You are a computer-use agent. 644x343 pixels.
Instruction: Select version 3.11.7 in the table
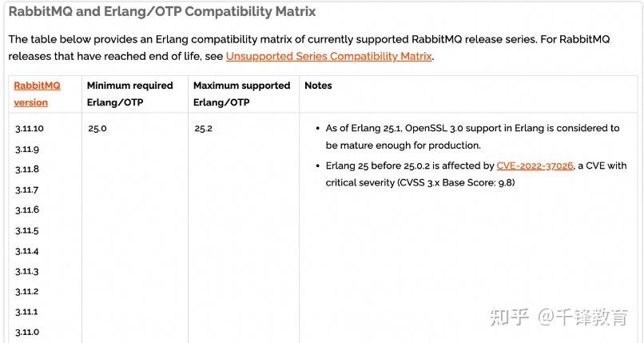click(x=27, y=189)
